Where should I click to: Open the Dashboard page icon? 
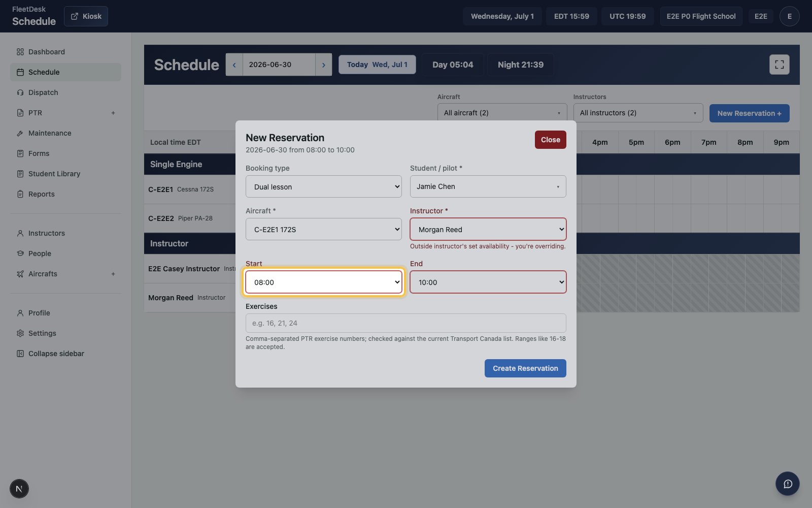click(x=20, y=52)
